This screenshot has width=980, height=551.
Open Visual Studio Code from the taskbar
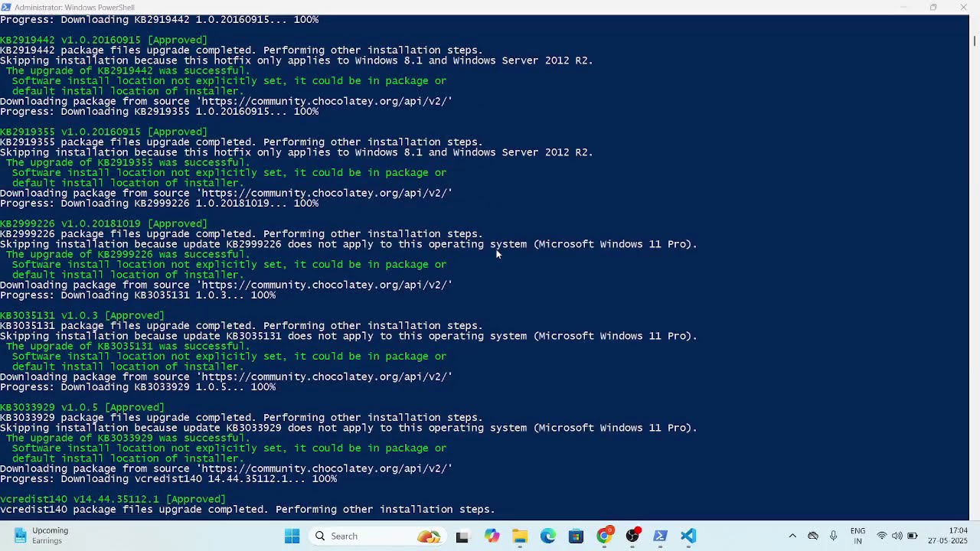tap(688, 536)
